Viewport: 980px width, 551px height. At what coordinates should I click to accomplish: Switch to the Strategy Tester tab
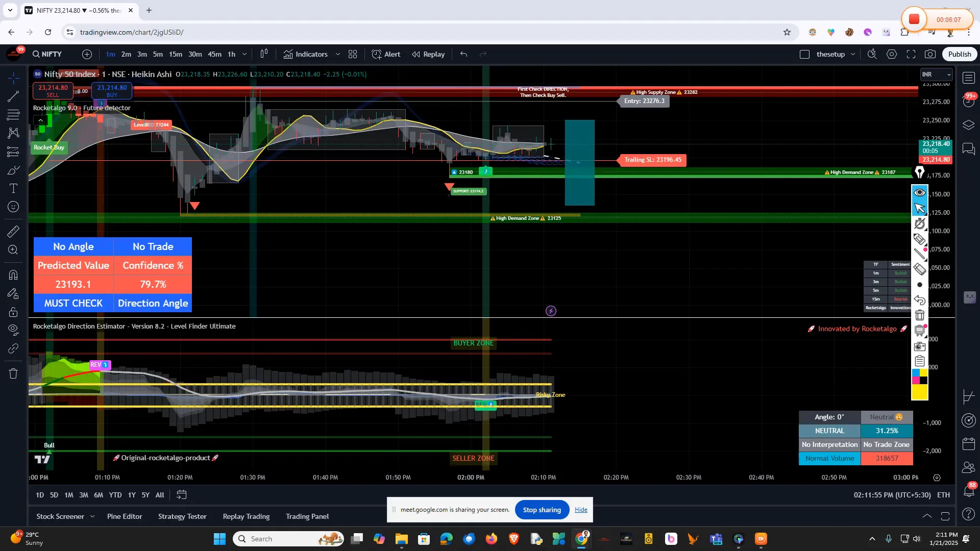point(182,516)
